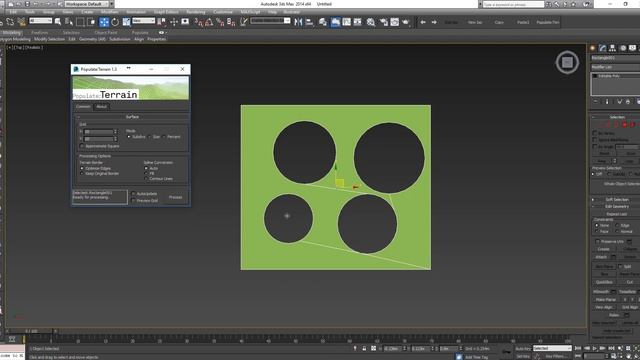Switch to About tab in PopulateTerrain

click(101, 107)
